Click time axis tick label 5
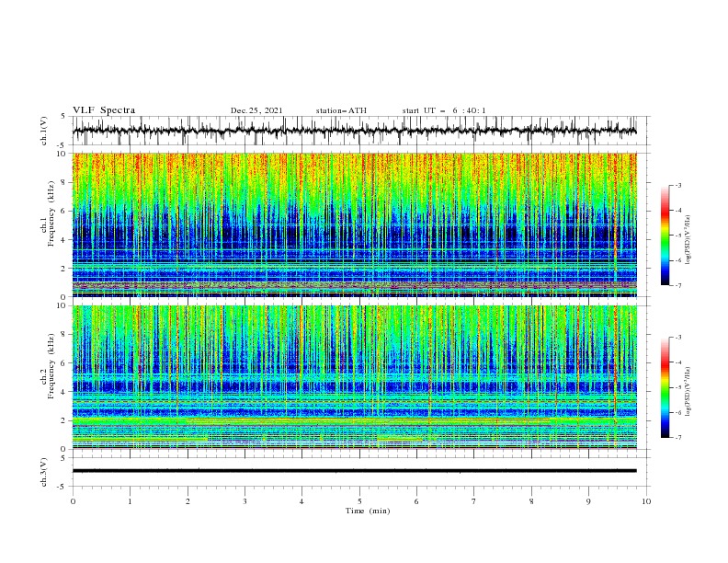This screenshot has height=563, width=728. click(x=359, y=501)
